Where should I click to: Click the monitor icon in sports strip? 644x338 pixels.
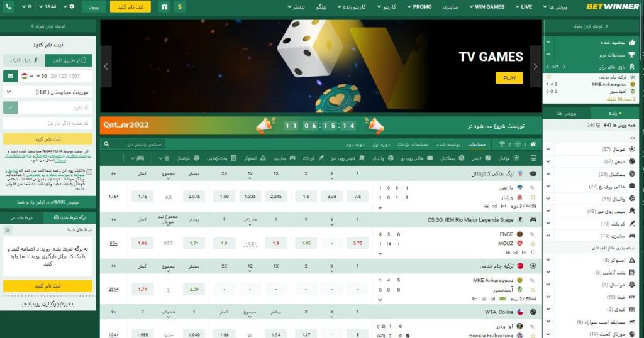pyautogui.click(x=533, y=158)
